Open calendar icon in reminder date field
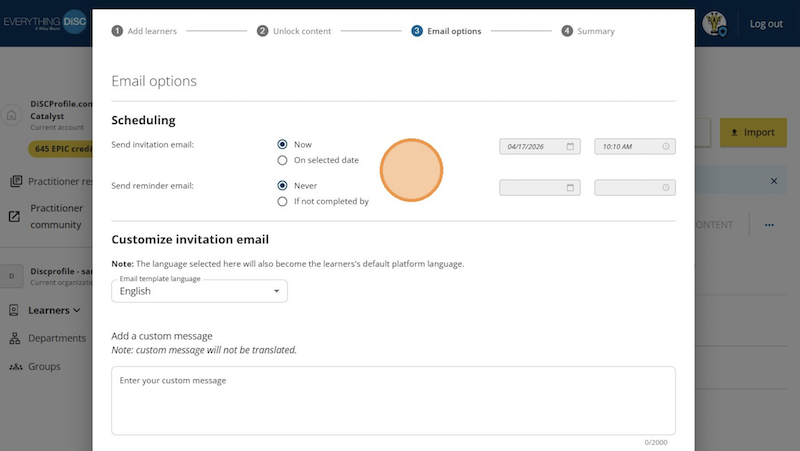The height and width of the screenshot is (451, 800). (570, 188)
